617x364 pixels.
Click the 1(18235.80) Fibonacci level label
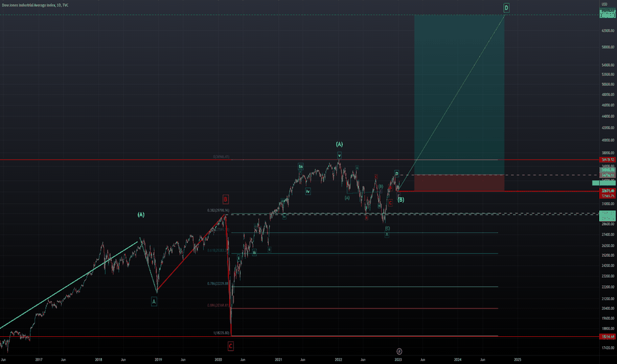pyautogui.click(x=221, y=333)
